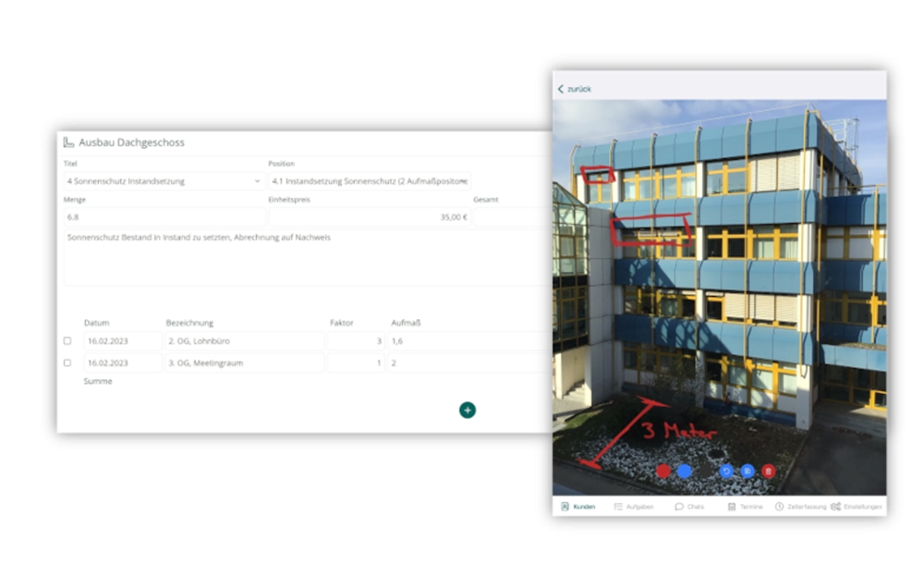Screen dimensions: 924x588
Task: Tick the checkbox for 2. OG, Lohnbüro row
Action: pos(67,341)
